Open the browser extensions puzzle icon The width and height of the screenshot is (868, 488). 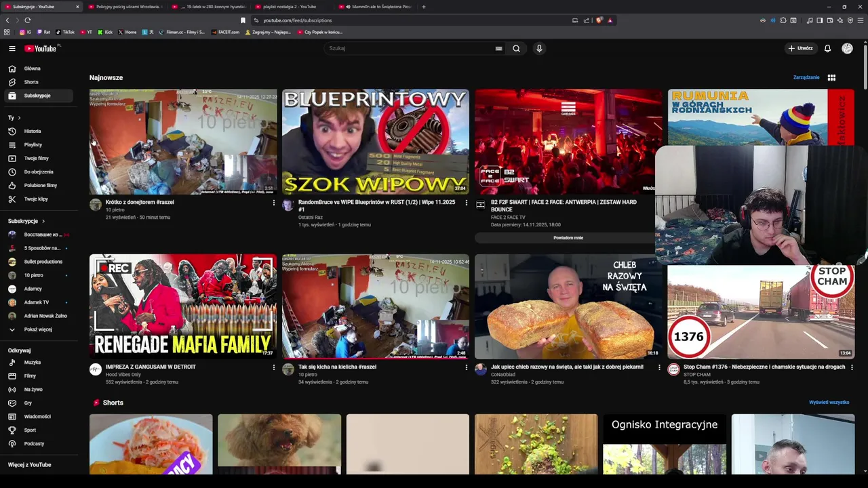click(783, 20)
